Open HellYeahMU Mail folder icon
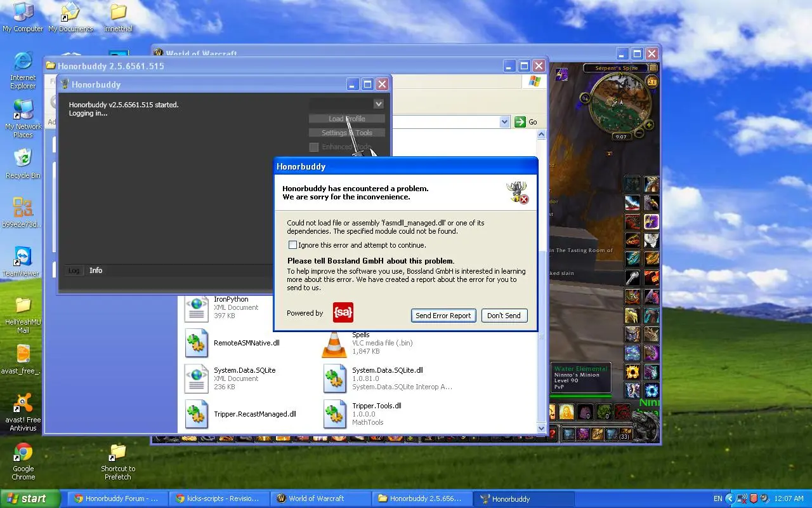Image resolution: width=812 pixels, height=508 pixels. click(x=23, y=314)
